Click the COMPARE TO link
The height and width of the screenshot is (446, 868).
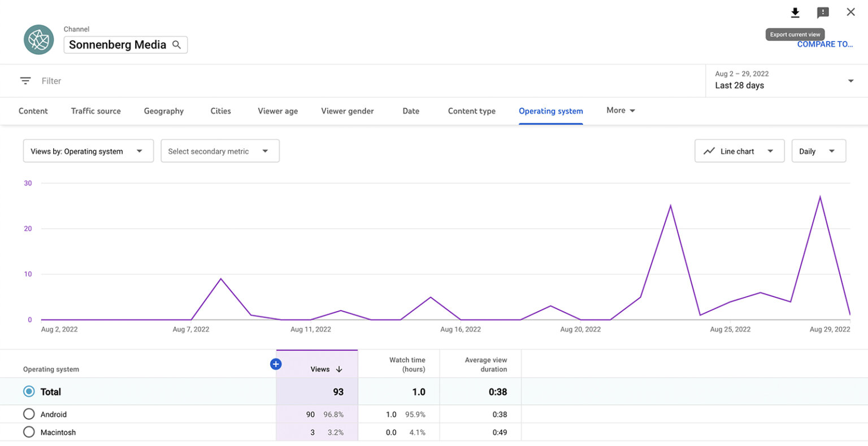coord(824,44)
